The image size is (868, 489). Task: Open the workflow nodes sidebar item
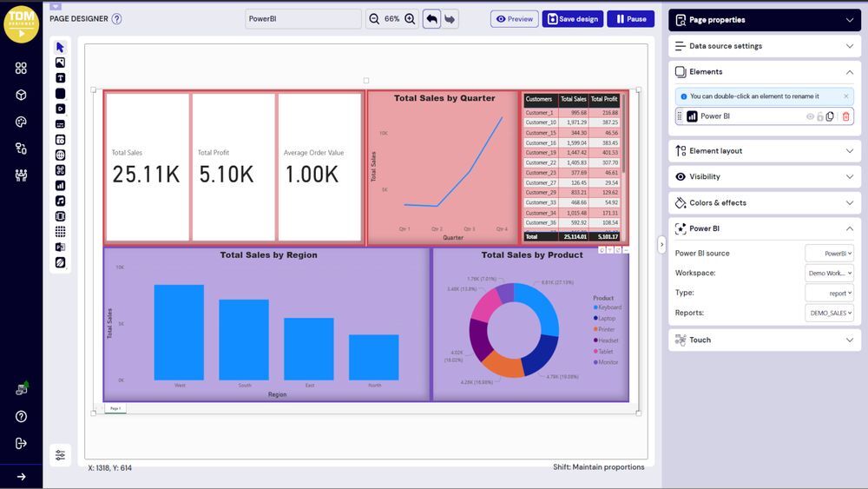(x=21, y=149)
